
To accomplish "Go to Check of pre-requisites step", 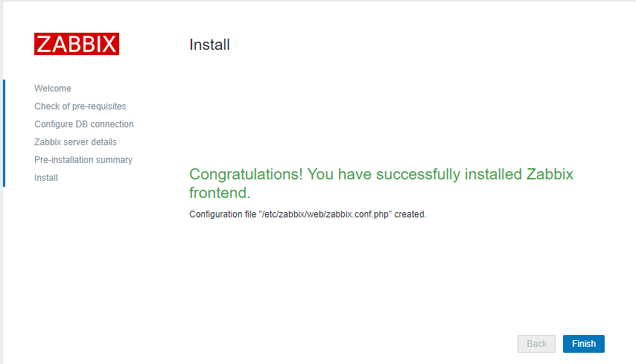I will 80,106.
